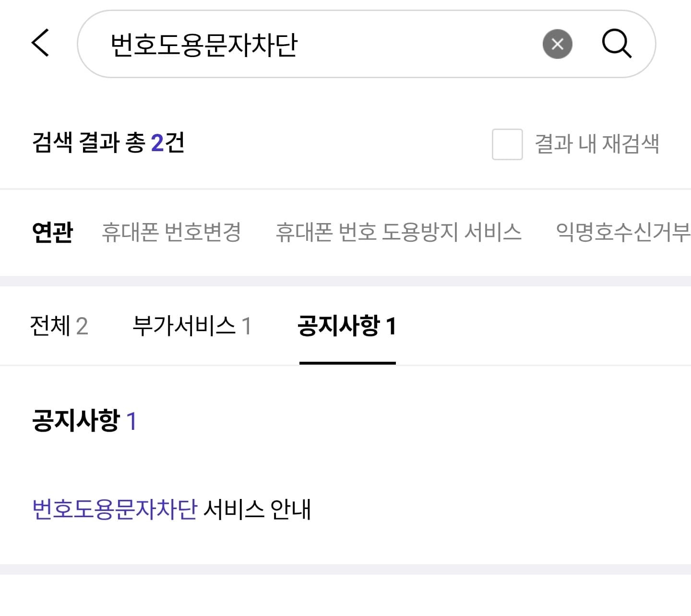
Task: Select the 공지사항 1 tab
Action: point(347,326)
